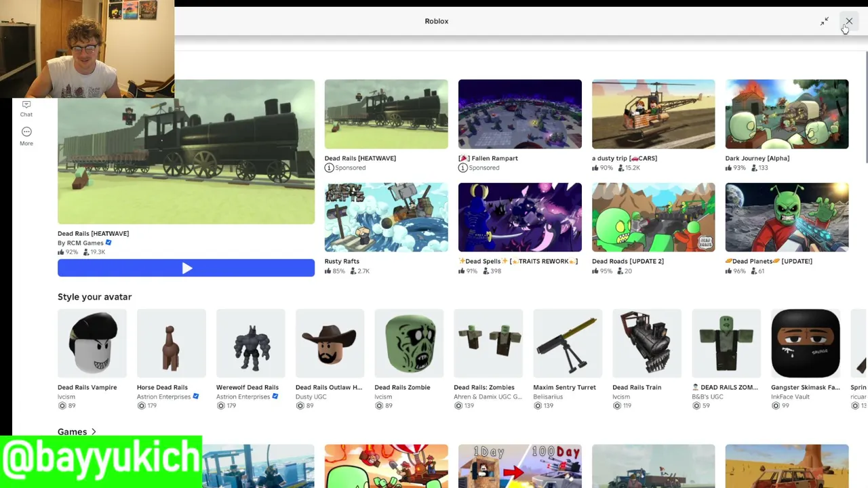This screenshot has width=868, height=488.
Task: Click the Beliisariius creator name
Action: 548,396
